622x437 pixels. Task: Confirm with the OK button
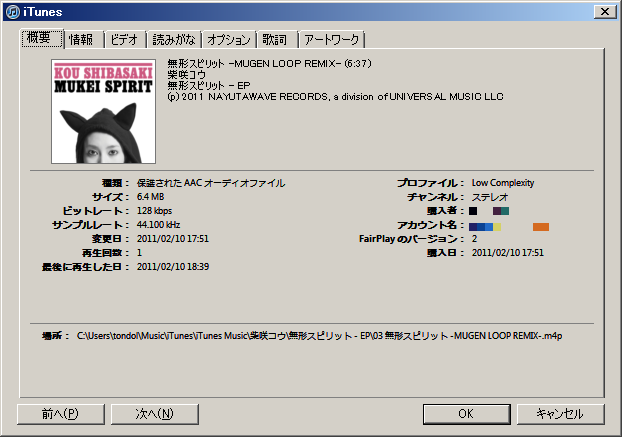pos(466,414)
